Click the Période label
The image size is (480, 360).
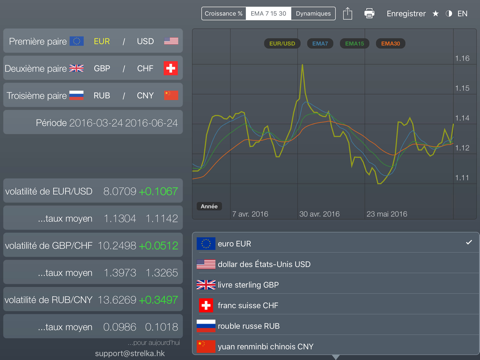(x=51, y=123)
